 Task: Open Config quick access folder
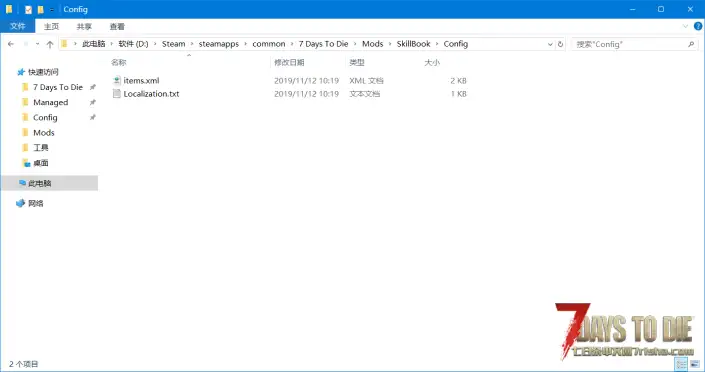point(45,117)
